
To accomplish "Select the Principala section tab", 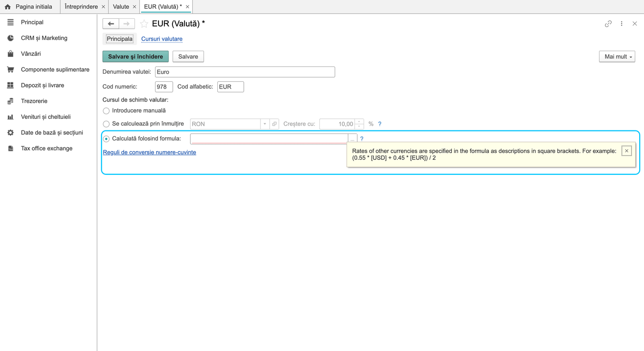I will 119,39.
